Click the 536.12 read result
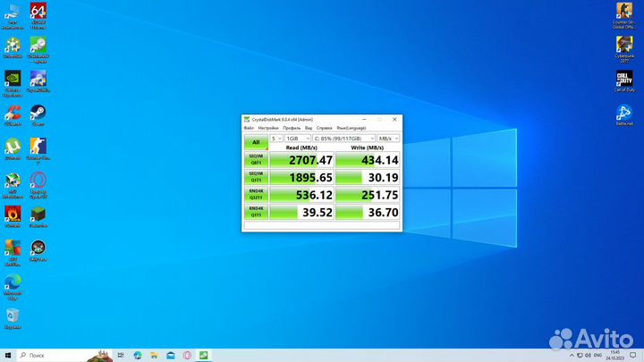 [301, 195]
